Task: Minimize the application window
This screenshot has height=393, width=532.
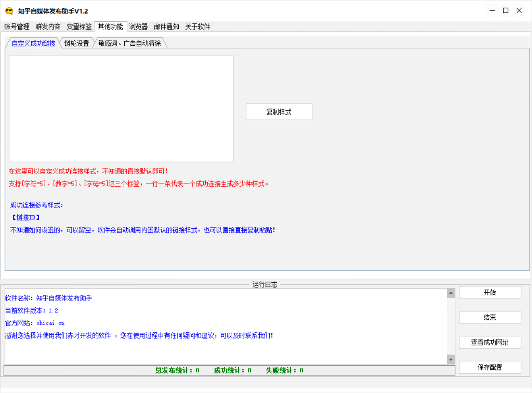Action: [x=492, y=11]
